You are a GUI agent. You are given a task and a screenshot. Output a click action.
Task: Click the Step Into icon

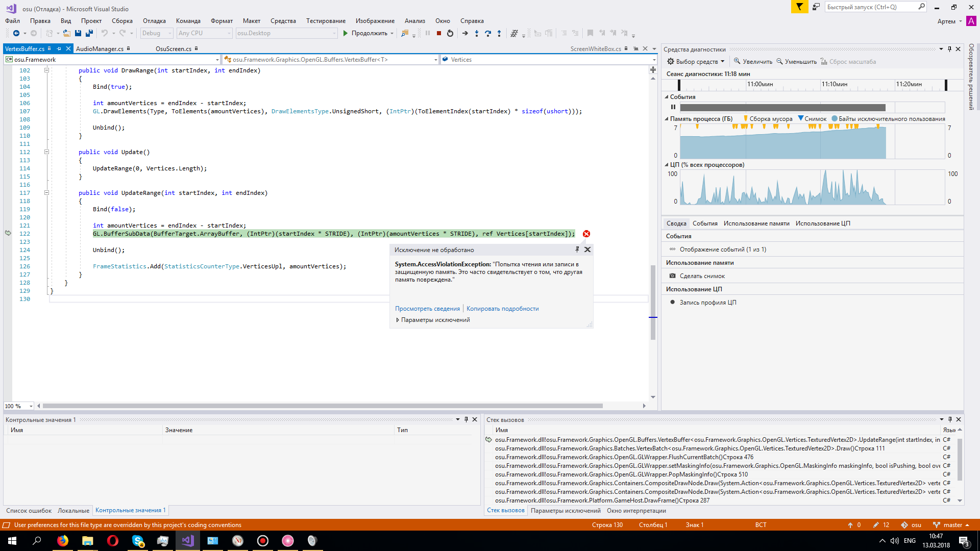[x=477, y=33]
